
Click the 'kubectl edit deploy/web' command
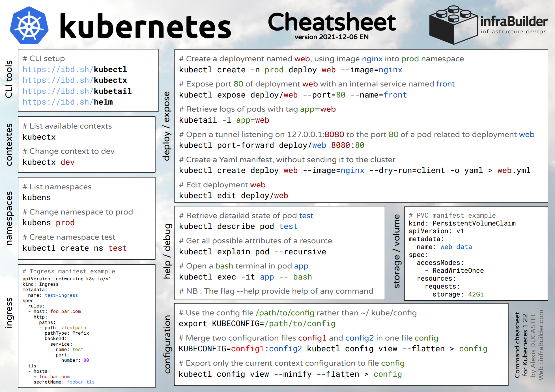pos(233,196)
